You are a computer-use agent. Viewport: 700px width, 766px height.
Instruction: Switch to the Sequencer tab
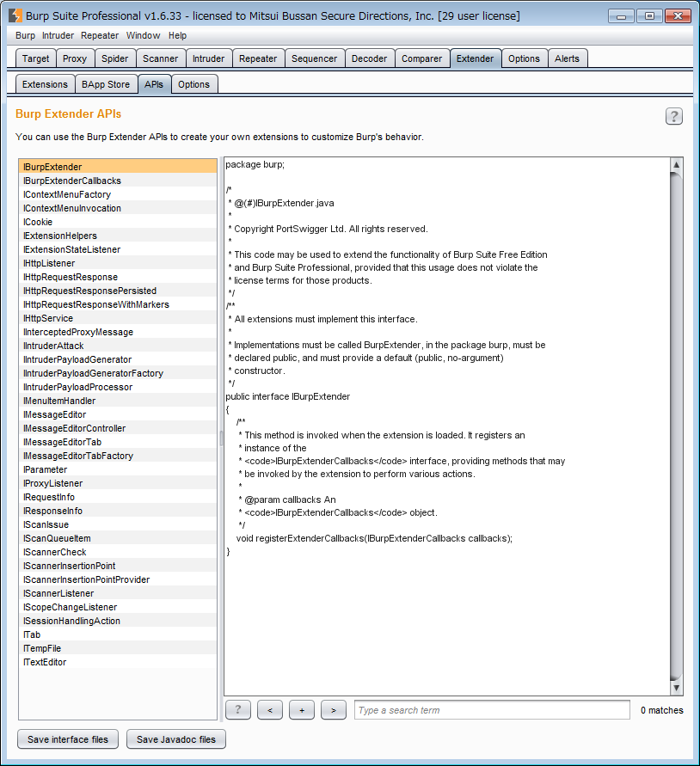315,58
